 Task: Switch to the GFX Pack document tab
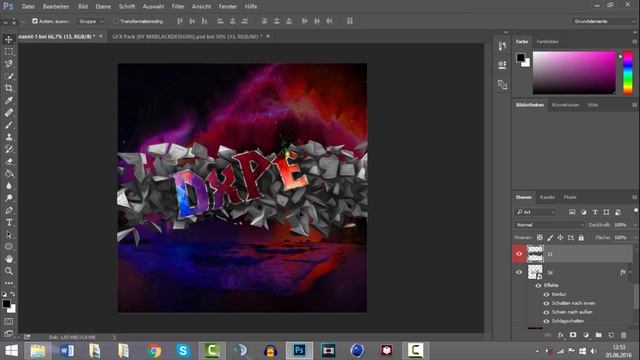point(187,36)
